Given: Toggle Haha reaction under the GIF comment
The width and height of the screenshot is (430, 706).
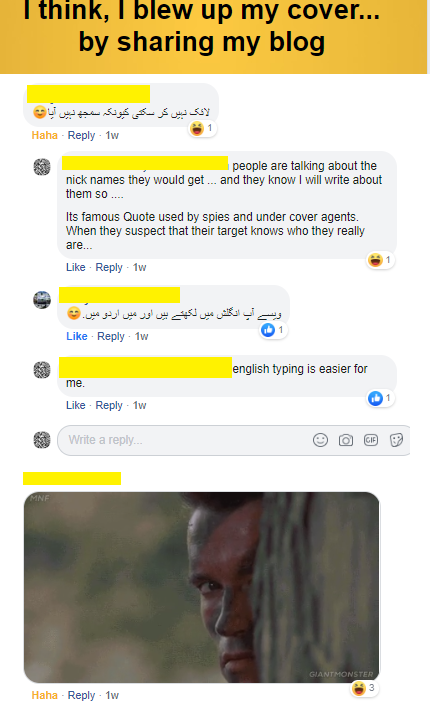Looking at the screenshot, I should [x=45, y=695].
